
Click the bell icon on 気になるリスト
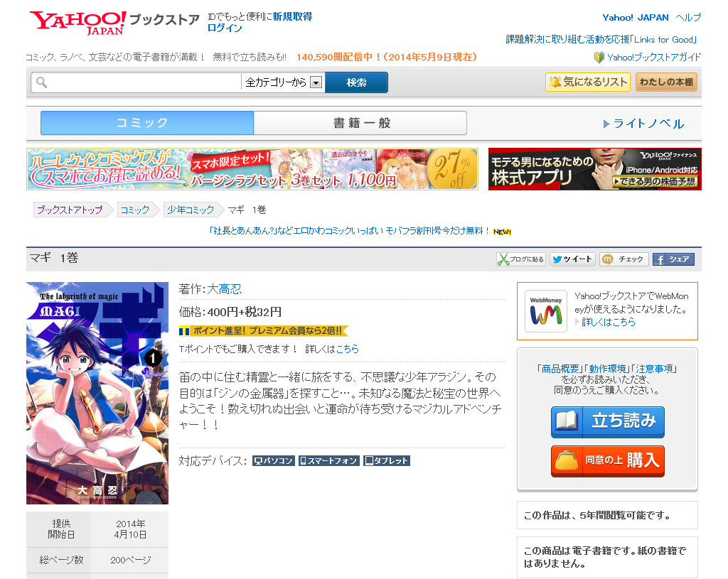555,82
